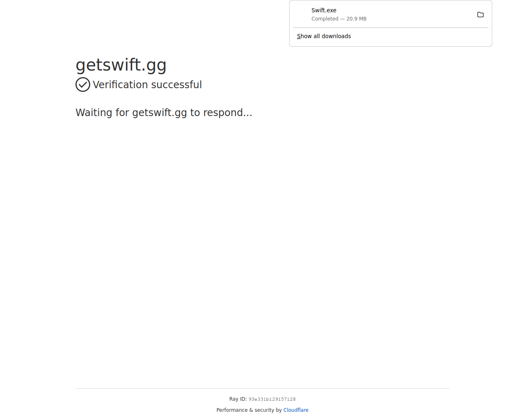Image resolution: width=525 pixels, height=420 pixels.
Task: Click the 'Waiting for getswift.gg to respond' text
Action: pos(164,112)
